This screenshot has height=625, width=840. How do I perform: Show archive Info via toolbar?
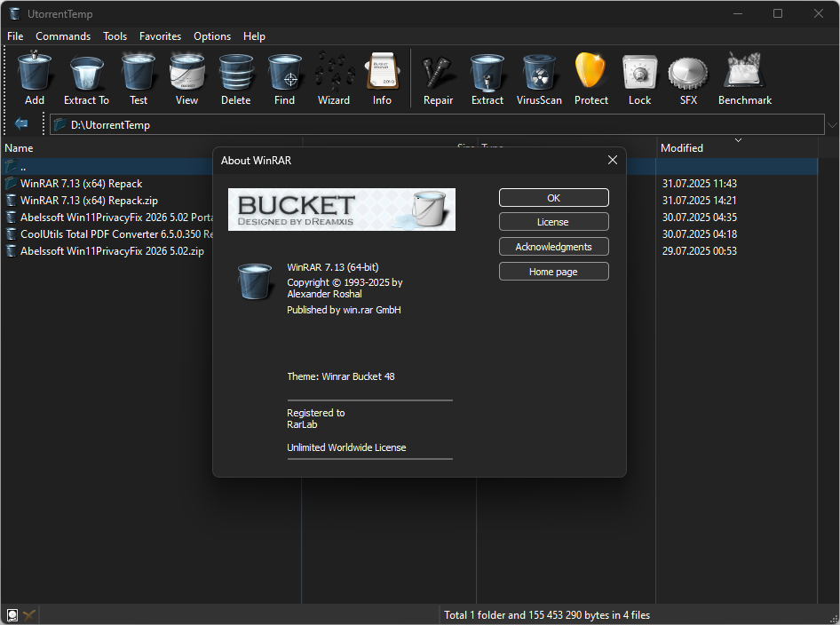(382, 79)
